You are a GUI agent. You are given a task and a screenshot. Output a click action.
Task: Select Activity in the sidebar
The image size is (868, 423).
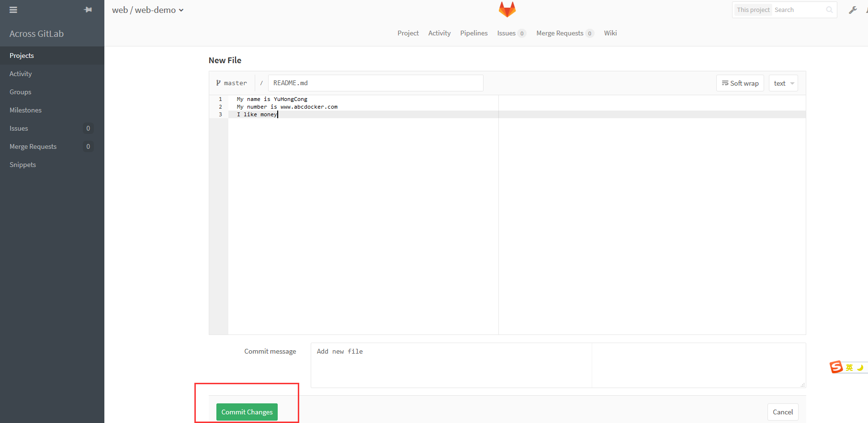click(x=52, y=74)
